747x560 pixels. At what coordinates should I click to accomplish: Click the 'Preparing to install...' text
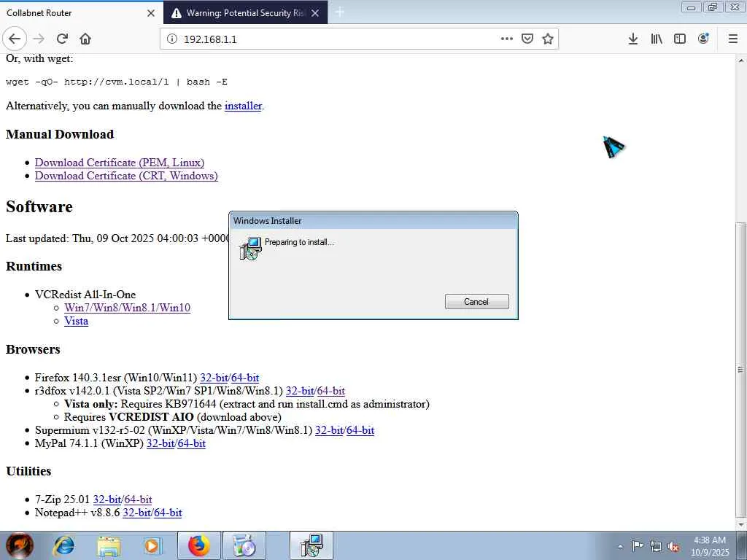point(299,242)
